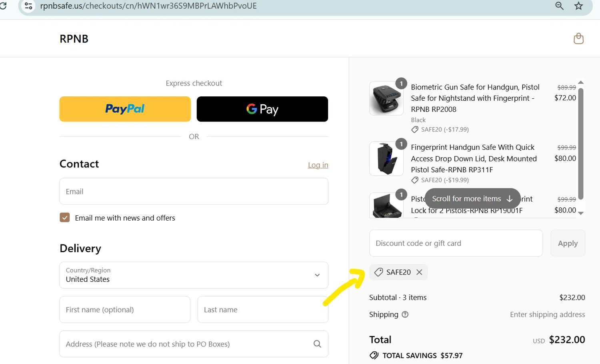Click the Log in link

[318, 165]
